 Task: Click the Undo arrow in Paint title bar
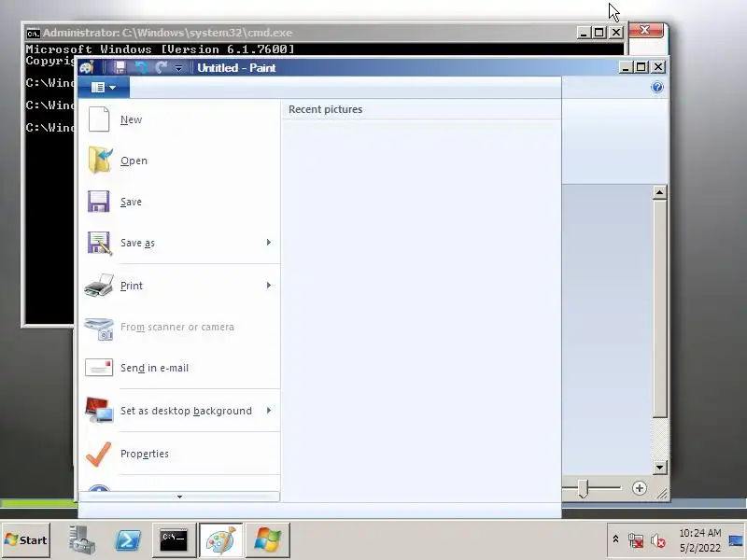click(142, 67)
